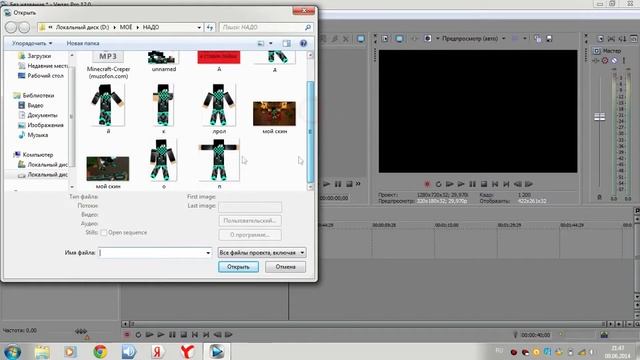
Task: Open the file type filter dropdown Все файлы проекта
Action: pyautogui.click(x=262, y=253)
